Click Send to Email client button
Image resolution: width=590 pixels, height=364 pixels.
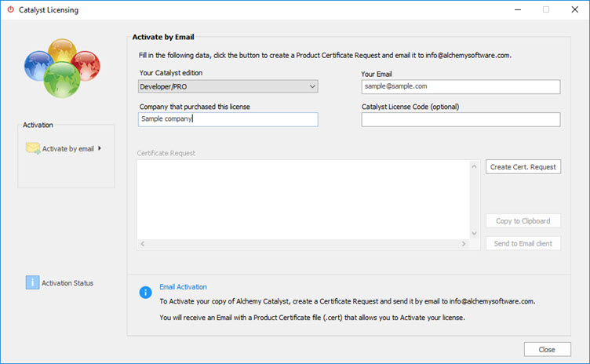(x=523, y=243)
